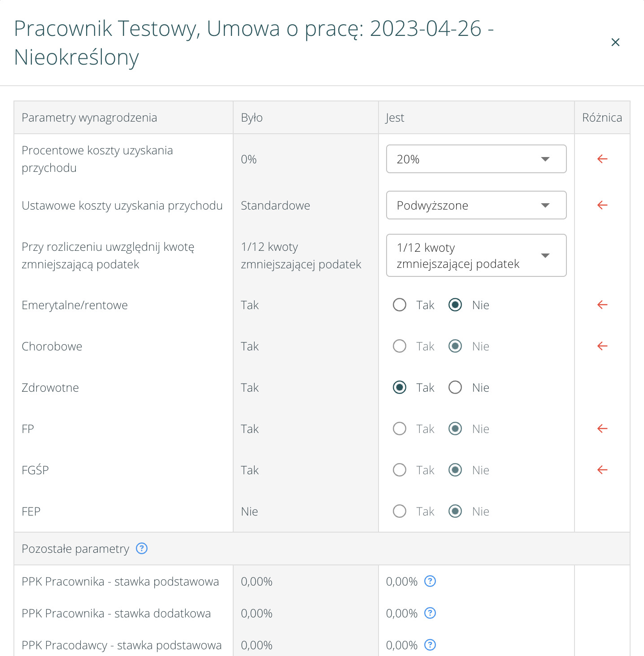Click the Chorobowe row red arrow
Image resolution: width=644 pixels, height=656 pixels.
pos(602,346)
